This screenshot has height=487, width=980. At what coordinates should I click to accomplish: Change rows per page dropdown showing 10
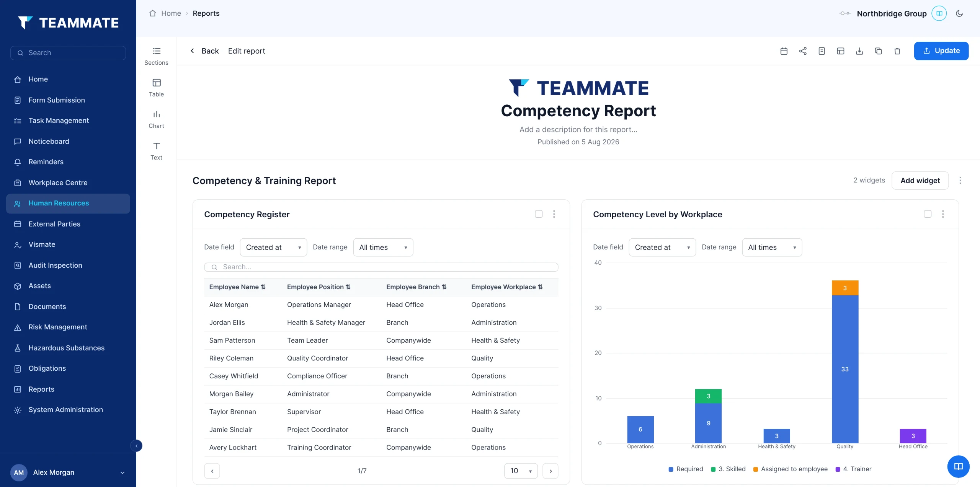click(521, 471)
